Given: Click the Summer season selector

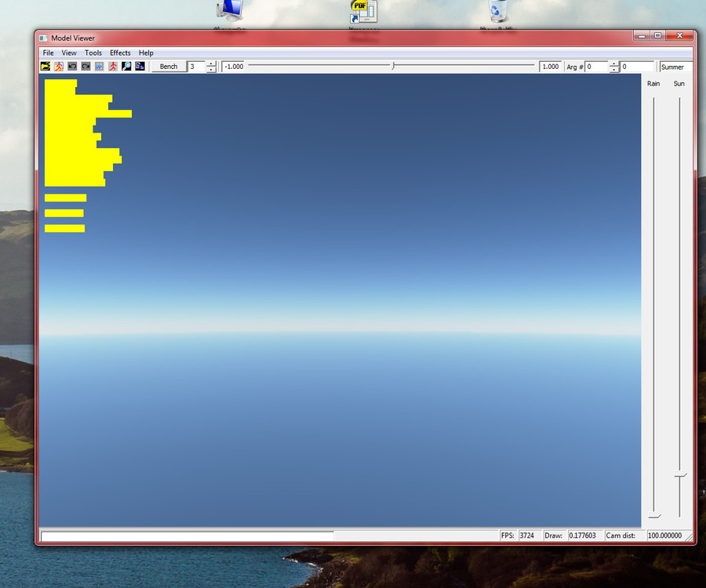Looking at the screenshot, I should (672, 67).
